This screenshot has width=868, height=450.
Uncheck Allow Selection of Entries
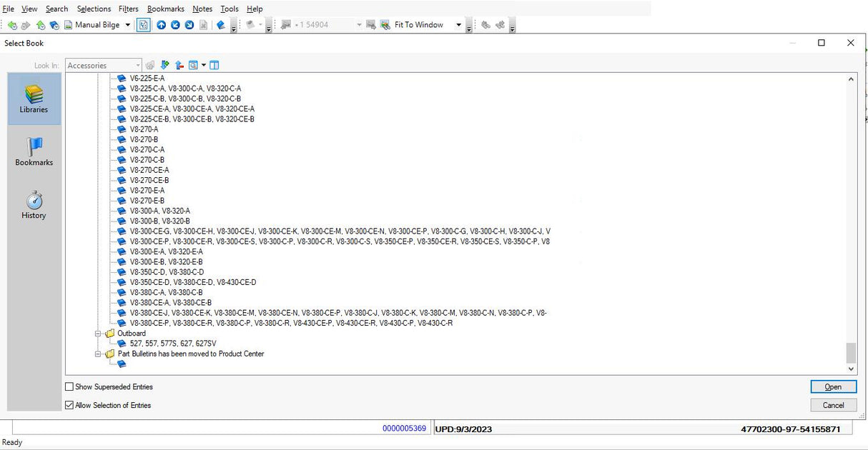click(69, 405)
